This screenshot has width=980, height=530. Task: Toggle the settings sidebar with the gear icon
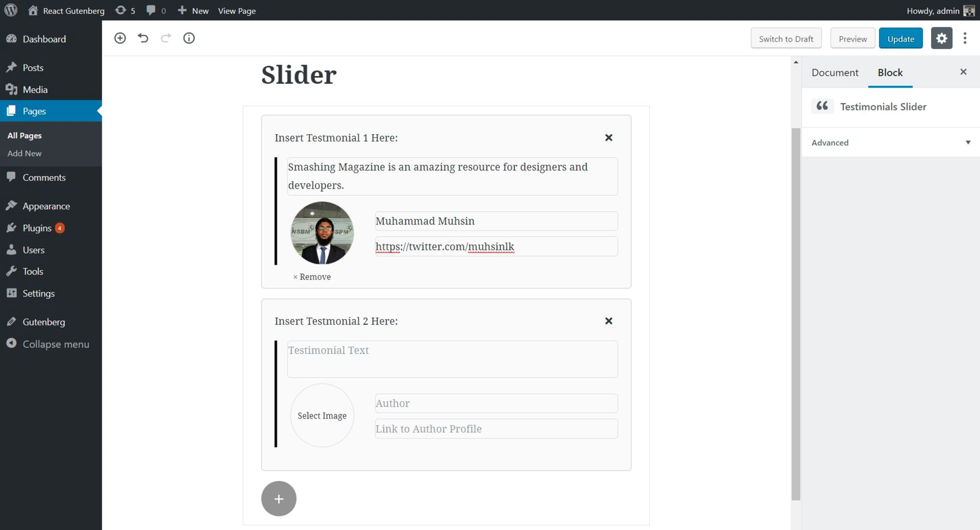tap(941, 38)
